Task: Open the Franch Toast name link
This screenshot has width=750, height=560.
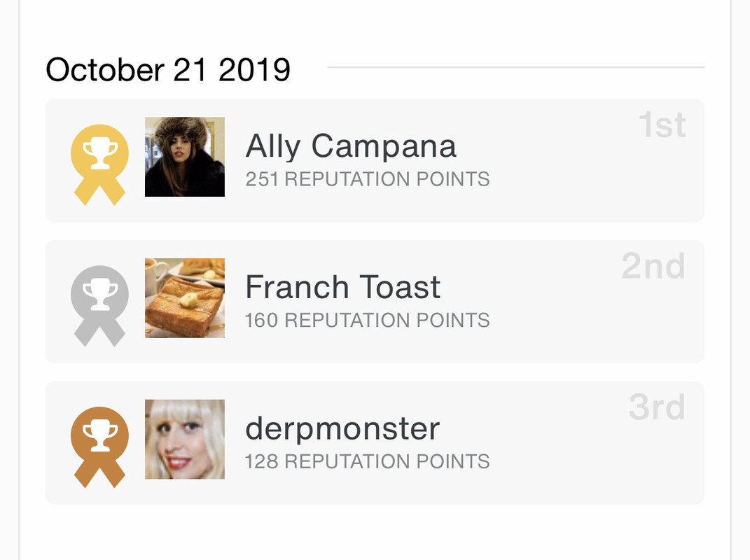Action: pos(342,287)
